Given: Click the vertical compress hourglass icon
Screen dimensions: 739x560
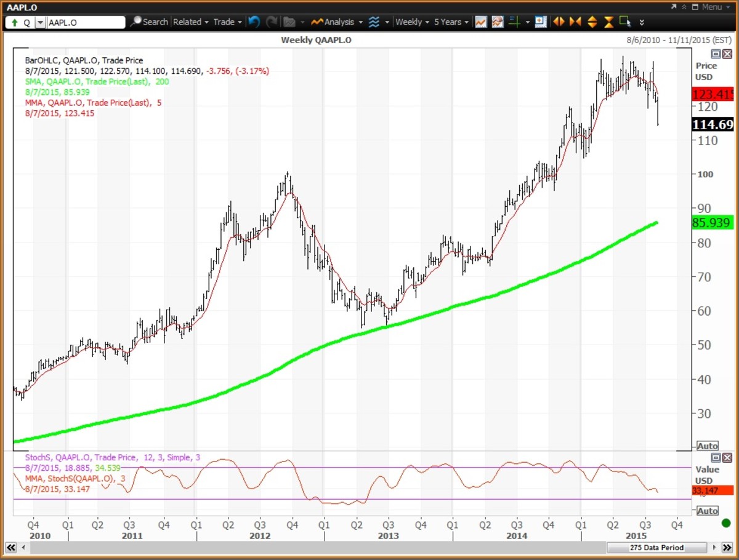Looking at the screenshot, I should (x=608, y=22).
